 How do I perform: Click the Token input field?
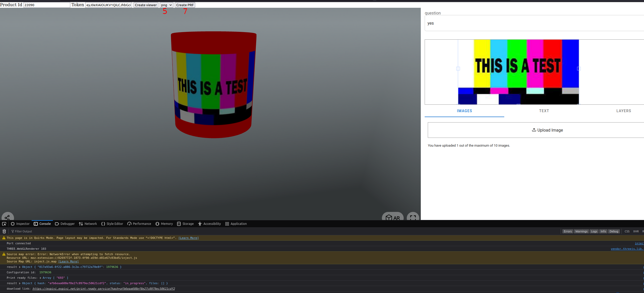click(109, 5)
